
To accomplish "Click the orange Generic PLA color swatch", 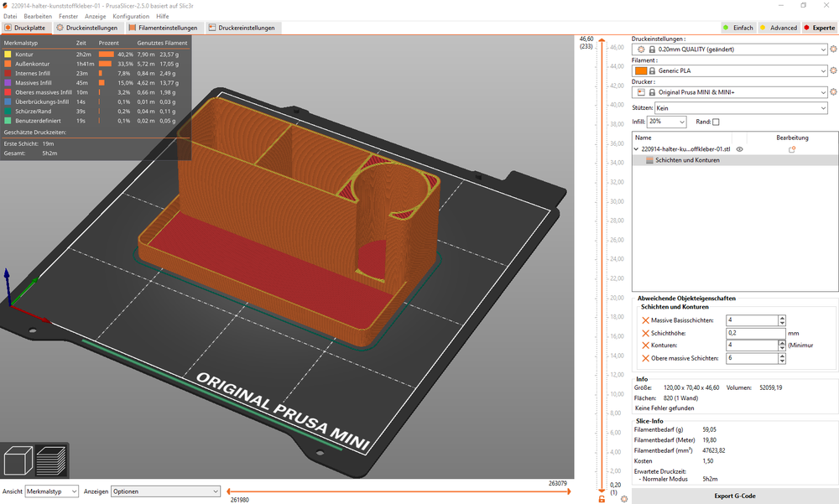I will point(641,71).
